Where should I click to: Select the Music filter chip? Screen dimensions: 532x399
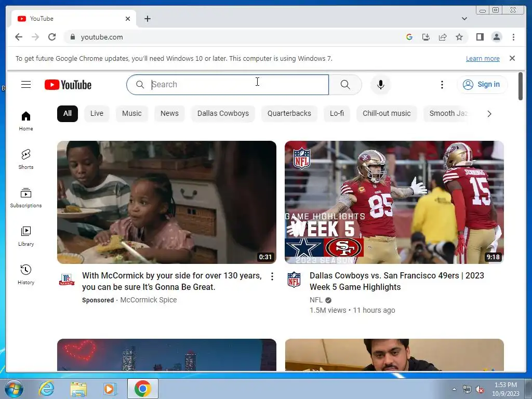[131, 113]
